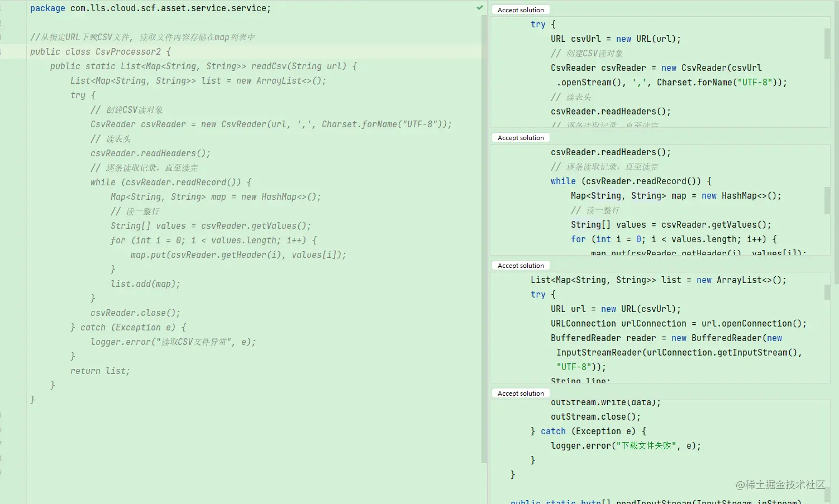
Task: Click the scrollbar in the third suggestion panel
Action: [x=827, y=292]
